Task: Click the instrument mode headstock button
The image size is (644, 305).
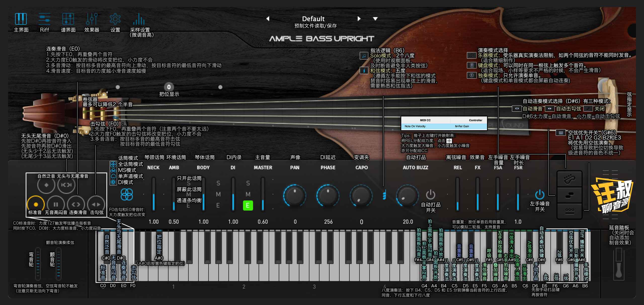Action: coord(570,179)
